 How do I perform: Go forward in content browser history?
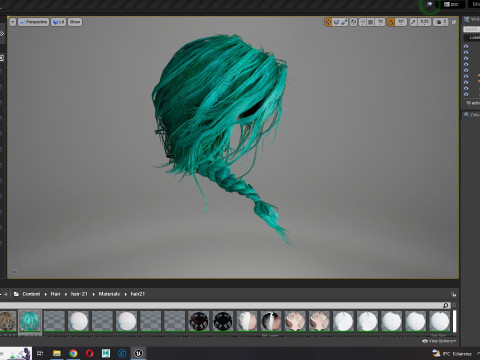coord(6,294)
